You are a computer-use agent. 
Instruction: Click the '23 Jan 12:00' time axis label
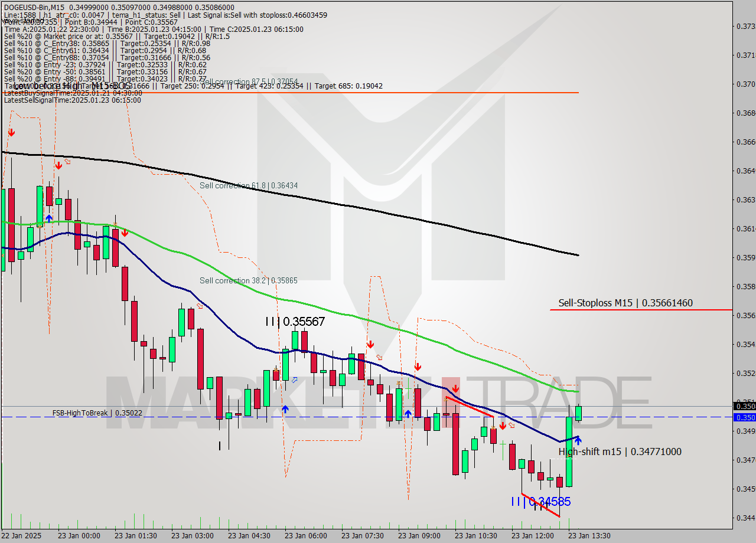click(533, 535)
